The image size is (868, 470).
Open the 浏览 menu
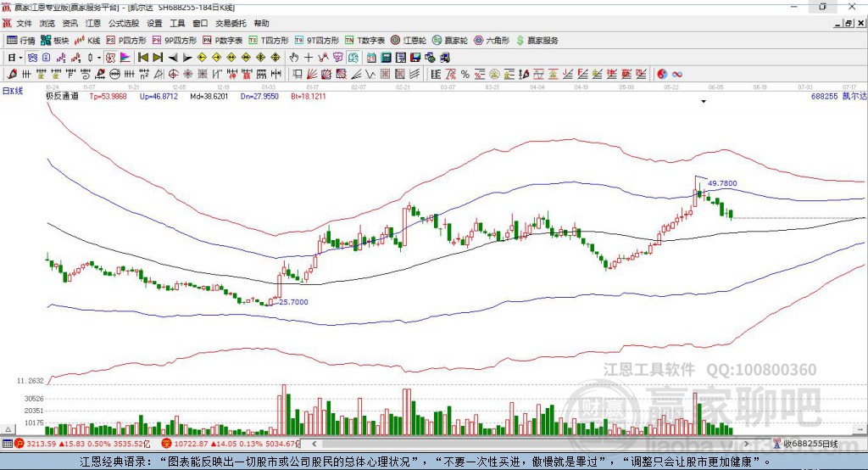click(47, 23)
